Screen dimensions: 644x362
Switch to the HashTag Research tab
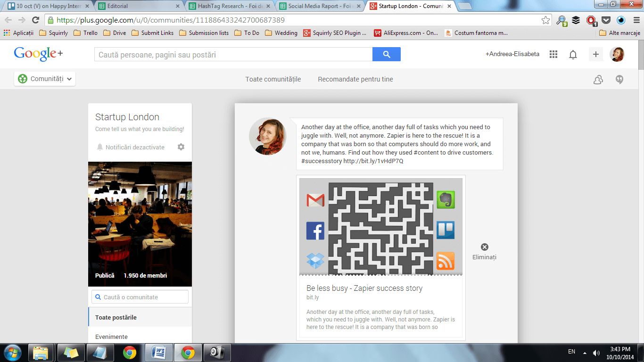(x=229, y=6)
